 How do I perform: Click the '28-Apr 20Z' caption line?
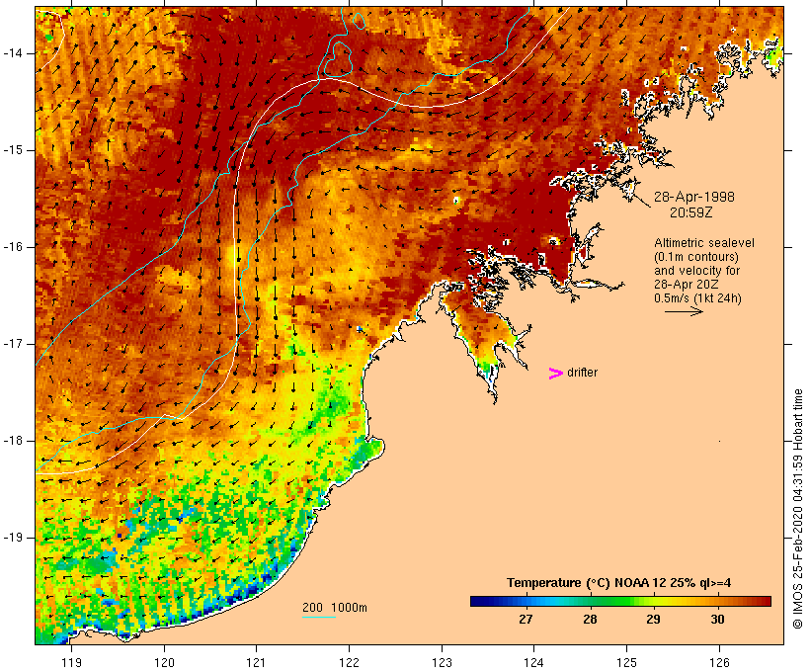pos(686,285)
